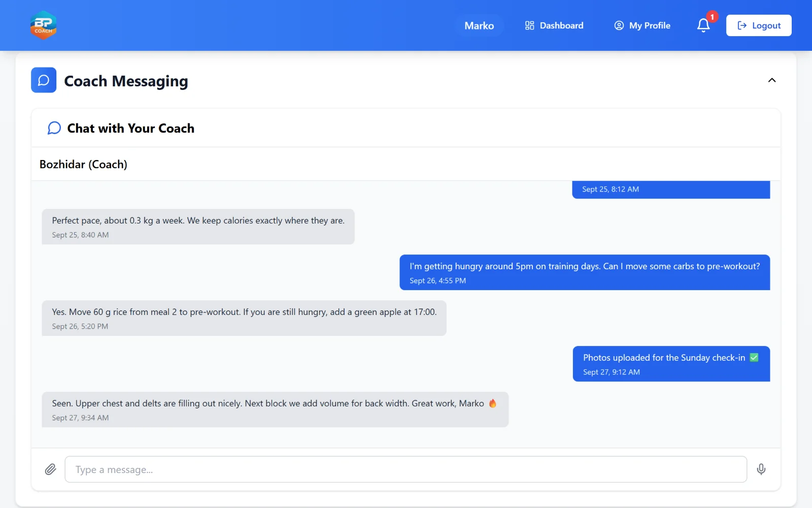Click the Sept 26, 4:55 PM timestamp
This screenshot has width=812, height=508.
pos(437,280)
